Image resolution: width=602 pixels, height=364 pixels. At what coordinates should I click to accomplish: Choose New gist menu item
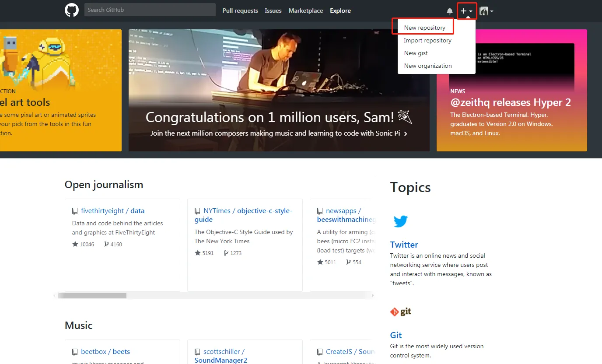416,53
